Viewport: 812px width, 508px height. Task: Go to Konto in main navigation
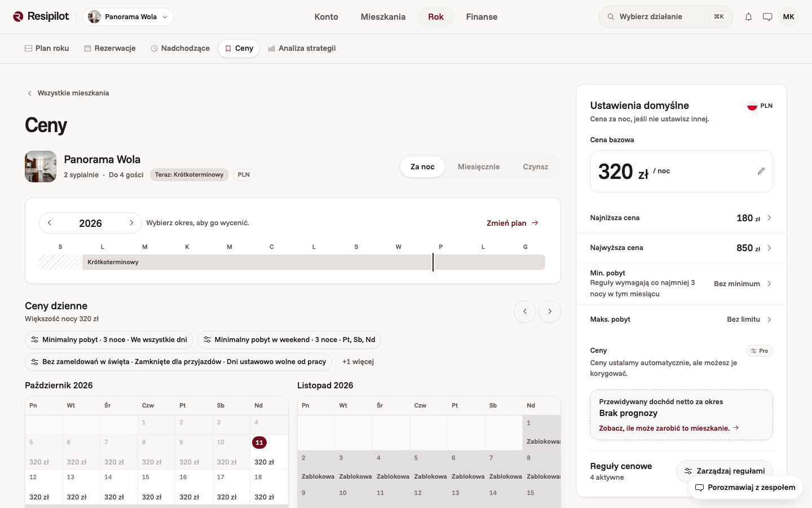[326, 17]
